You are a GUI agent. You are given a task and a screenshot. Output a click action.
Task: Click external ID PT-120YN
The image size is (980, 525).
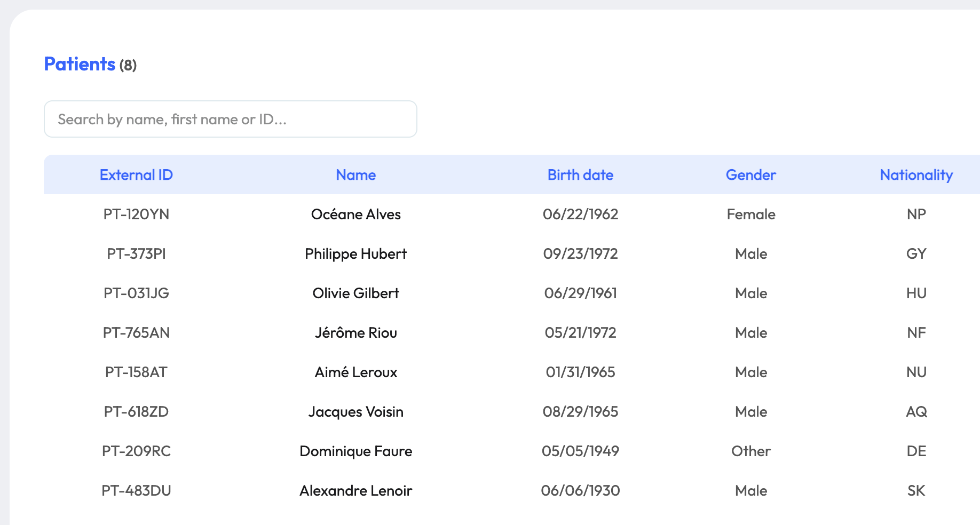[136, 214]
